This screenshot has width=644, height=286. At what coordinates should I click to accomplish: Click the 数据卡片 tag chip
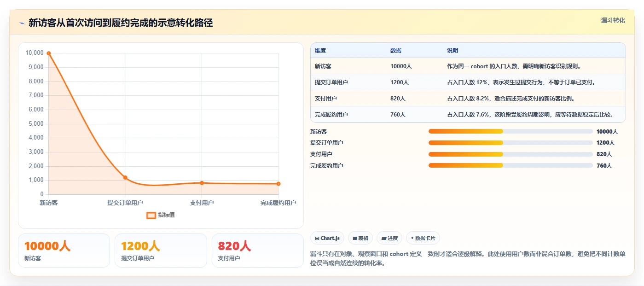(423, 238)
